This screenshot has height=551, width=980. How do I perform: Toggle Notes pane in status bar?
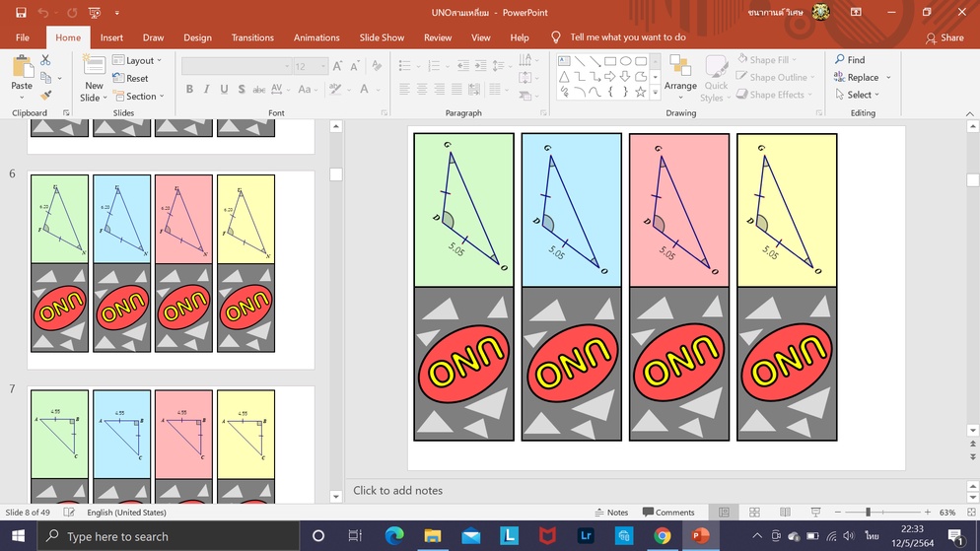point(611,513)
